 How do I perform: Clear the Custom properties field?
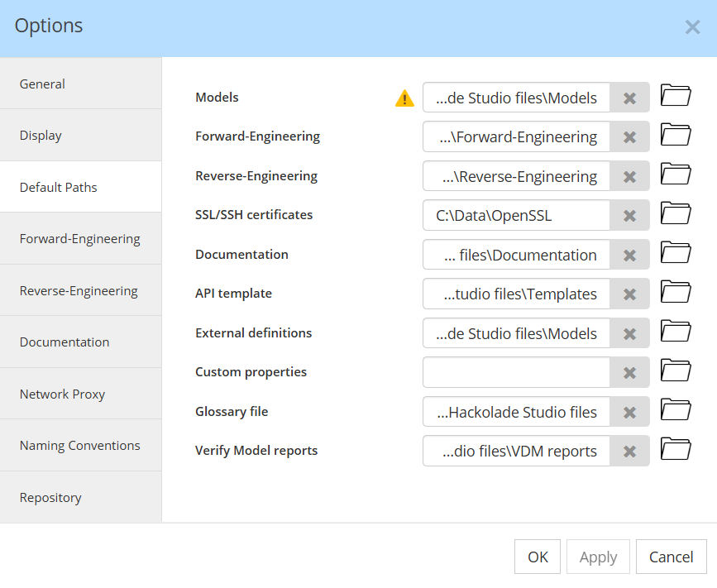tap(629, 372)
